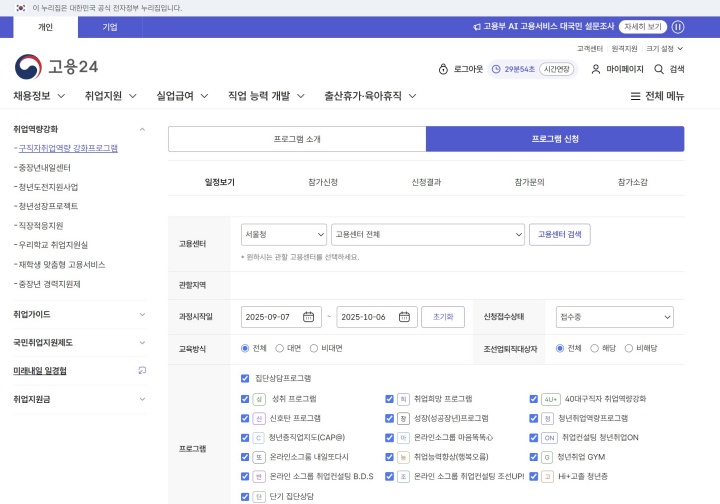Click the megaphone icon in top banner
Image resolution: width=720 pixels, height=504 pixels.
477,27
